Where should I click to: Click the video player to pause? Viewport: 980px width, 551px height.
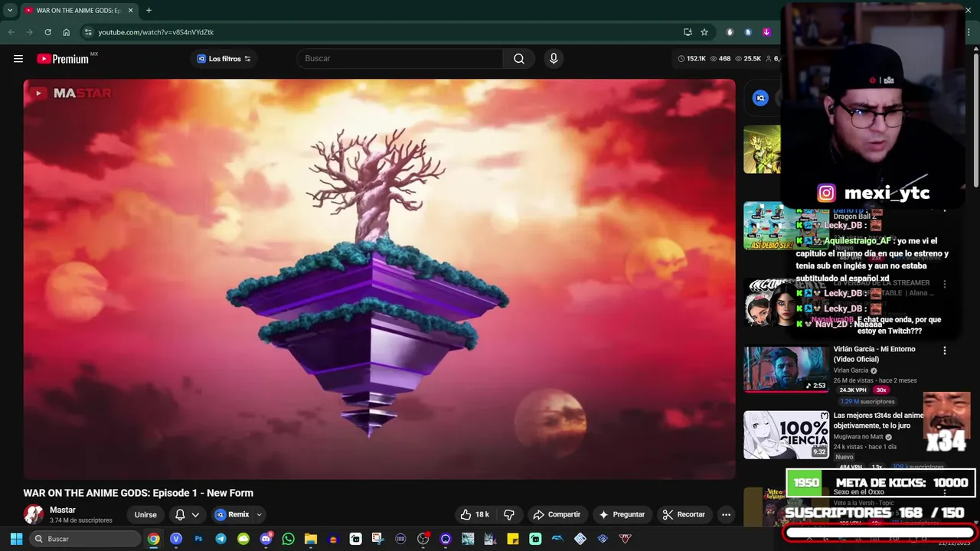(379, 279)
